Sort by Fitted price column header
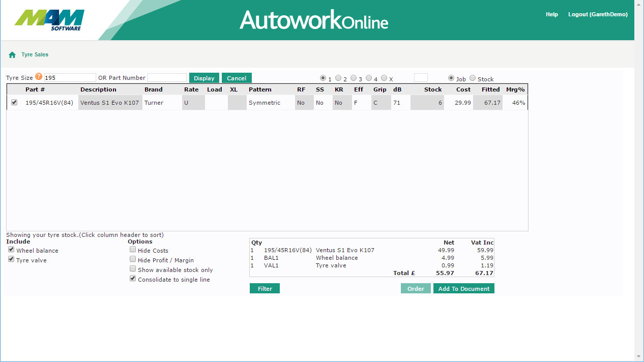This screenshot has width=644, height=362. tap(490, 89)
